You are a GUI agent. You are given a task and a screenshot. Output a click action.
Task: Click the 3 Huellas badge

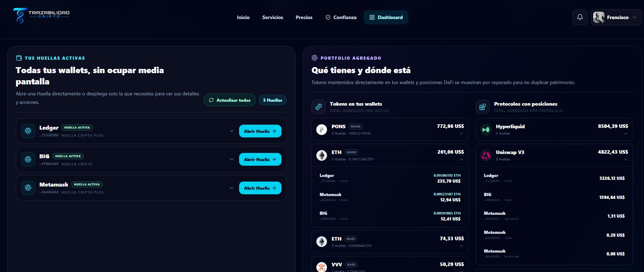tap(273, 100)
